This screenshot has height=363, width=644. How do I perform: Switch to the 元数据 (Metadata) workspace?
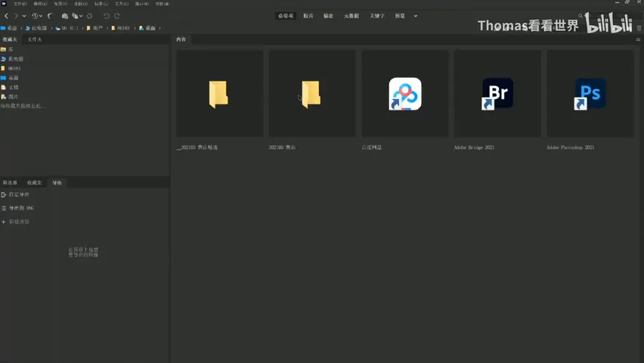click(351, 16)
